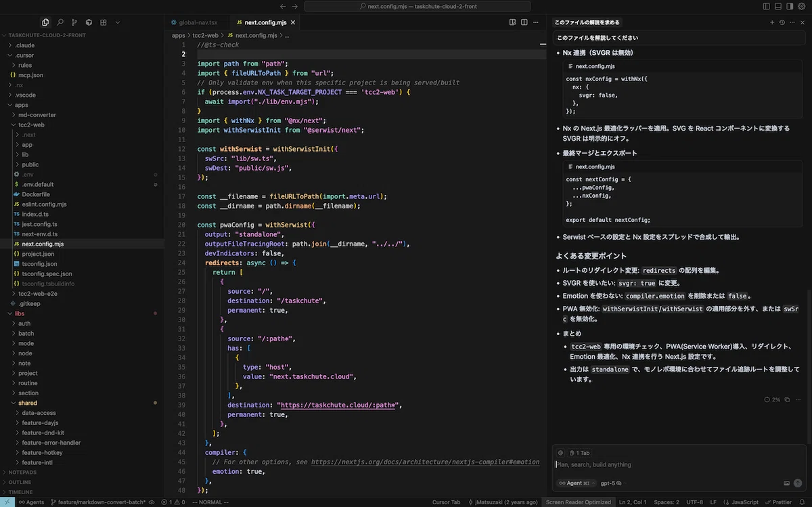
Task: Toggle the primary sidebar layout icon
Action: point(767,6)
